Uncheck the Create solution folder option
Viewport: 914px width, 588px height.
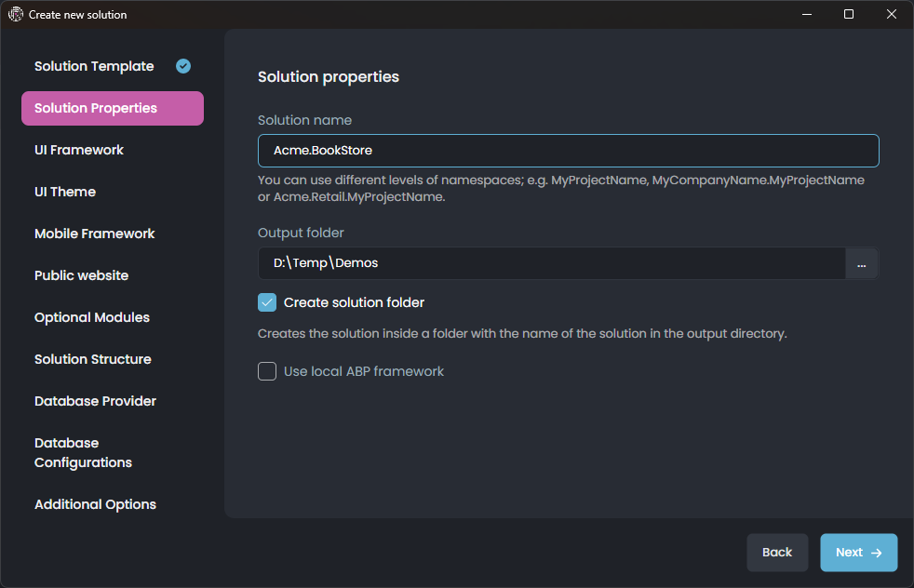[x=267, y=301]
